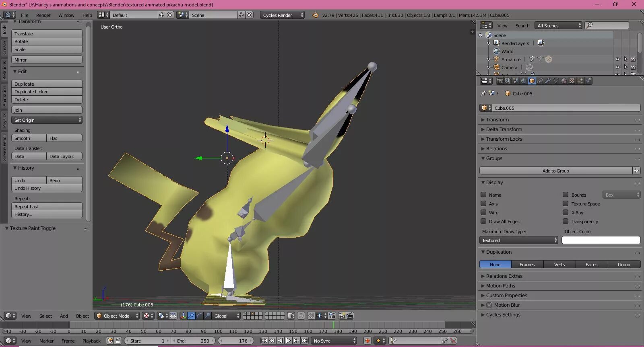
Task: Open the File menu
Action: (x=25, y=15)
